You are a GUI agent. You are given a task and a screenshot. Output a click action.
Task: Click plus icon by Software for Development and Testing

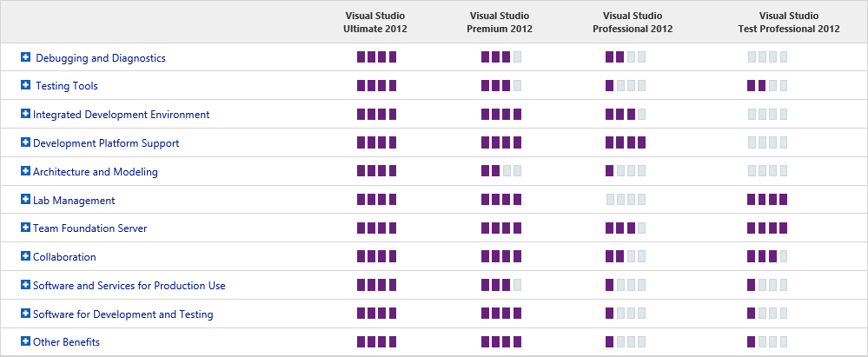pyautogui.click(x=25, y=314)
